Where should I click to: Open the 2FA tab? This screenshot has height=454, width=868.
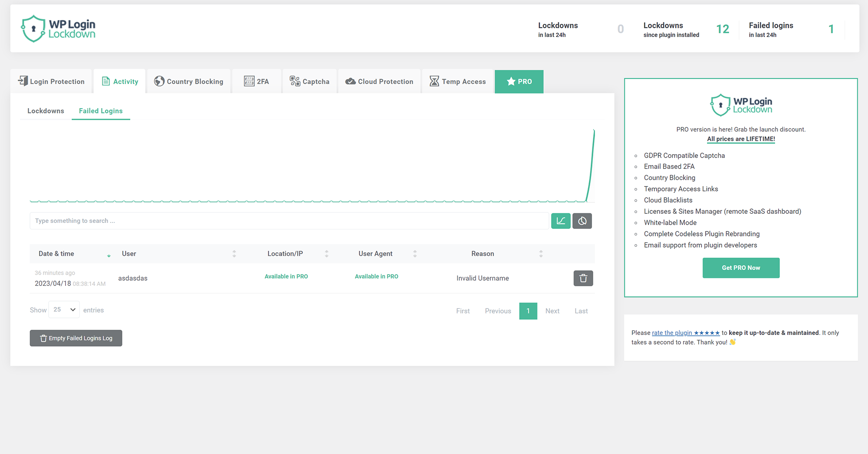click(256, 81)
